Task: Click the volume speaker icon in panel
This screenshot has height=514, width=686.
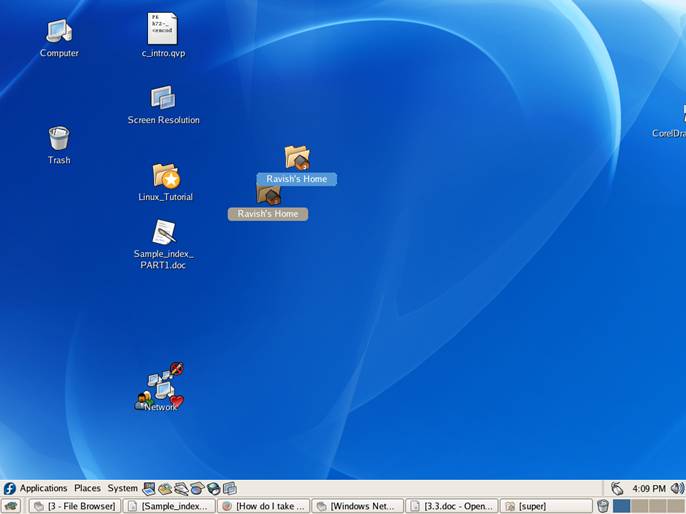Action: (x=676, y=488)
